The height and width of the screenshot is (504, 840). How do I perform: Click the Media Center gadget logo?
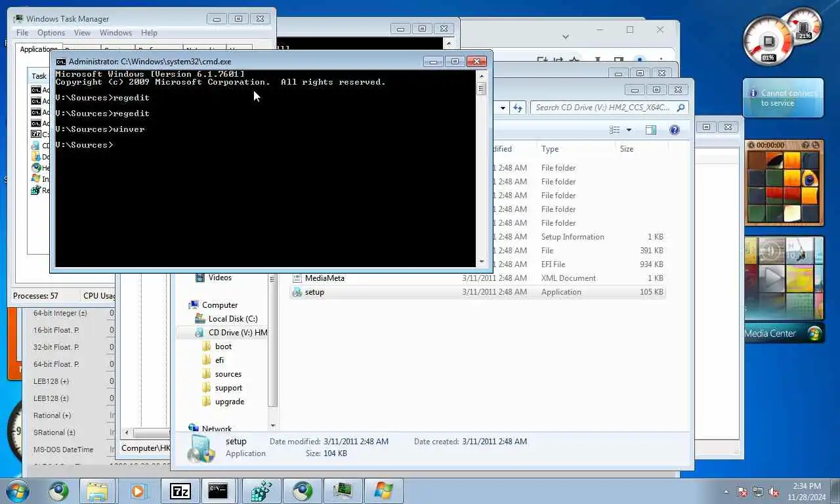[814, 333]
